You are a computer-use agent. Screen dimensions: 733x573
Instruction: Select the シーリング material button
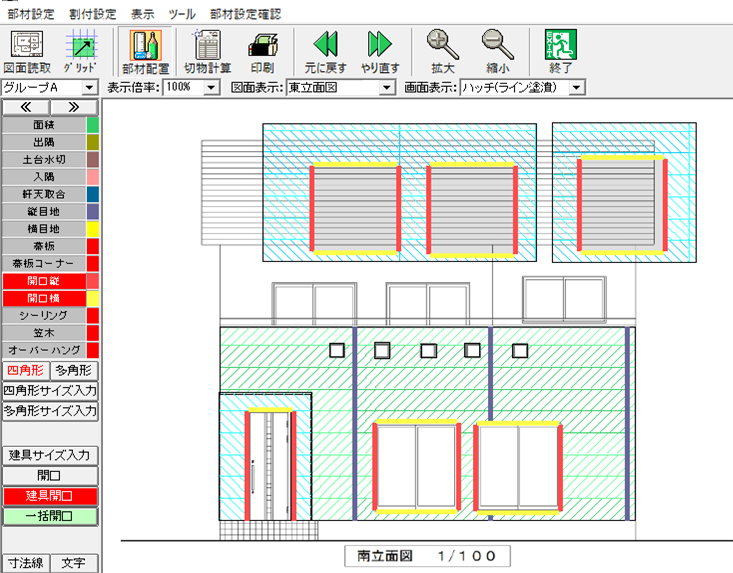[x=44, y=315]
